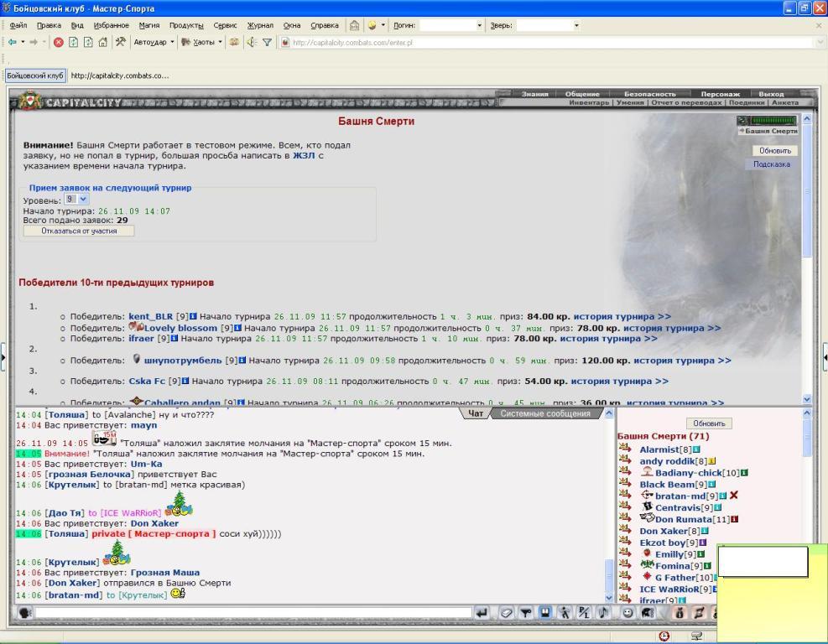Open история турнира link for kent_BLR
The width and height of the screenshot is (828, 644).
(x=622, y=316)
